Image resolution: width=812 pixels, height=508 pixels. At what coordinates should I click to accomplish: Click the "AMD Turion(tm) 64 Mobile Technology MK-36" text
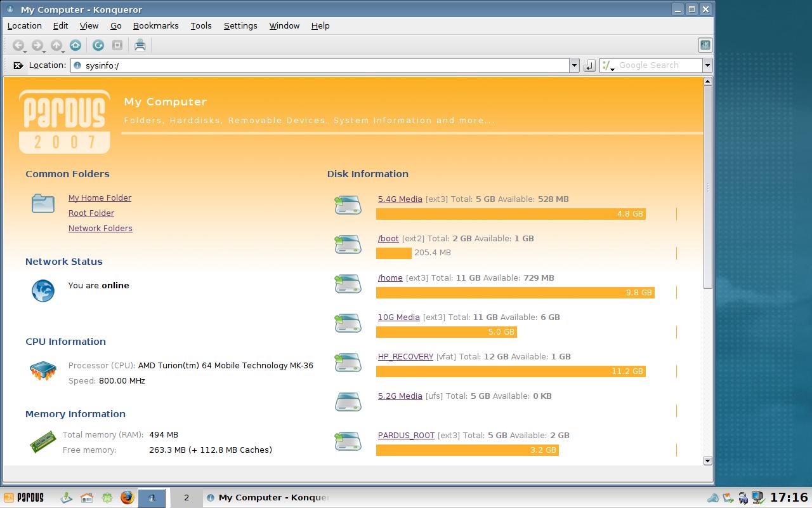point(226,366)
